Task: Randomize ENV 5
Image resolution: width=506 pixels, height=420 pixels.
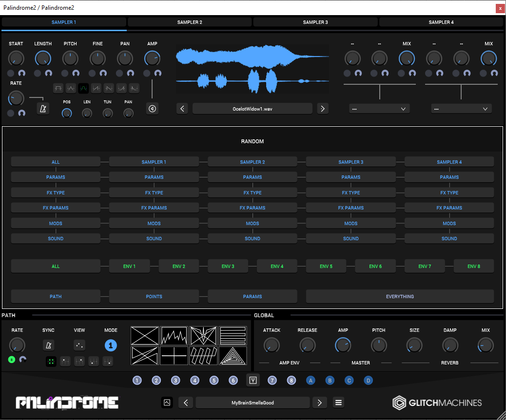Action: point(326,266)
